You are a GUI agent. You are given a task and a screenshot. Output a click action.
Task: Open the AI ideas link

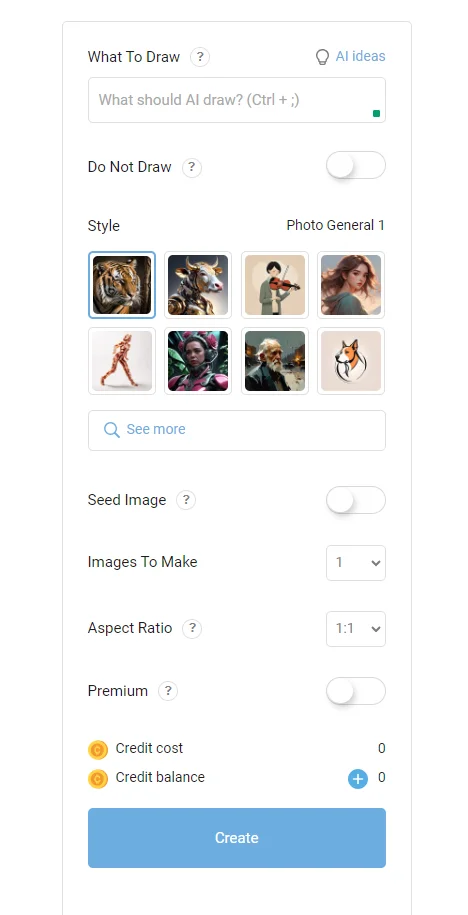[360, 57]
